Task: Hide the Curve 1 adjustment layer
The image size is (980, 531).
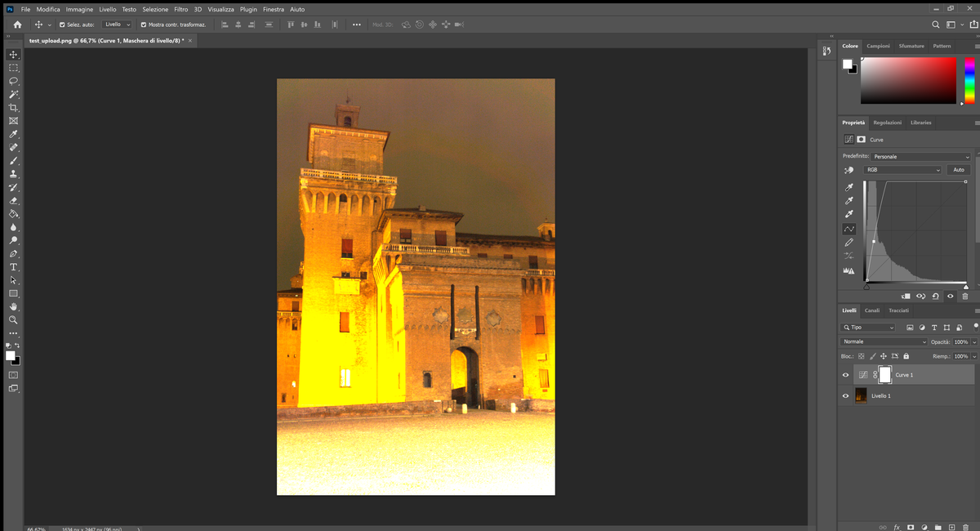Action: click(x=845, y=374)
